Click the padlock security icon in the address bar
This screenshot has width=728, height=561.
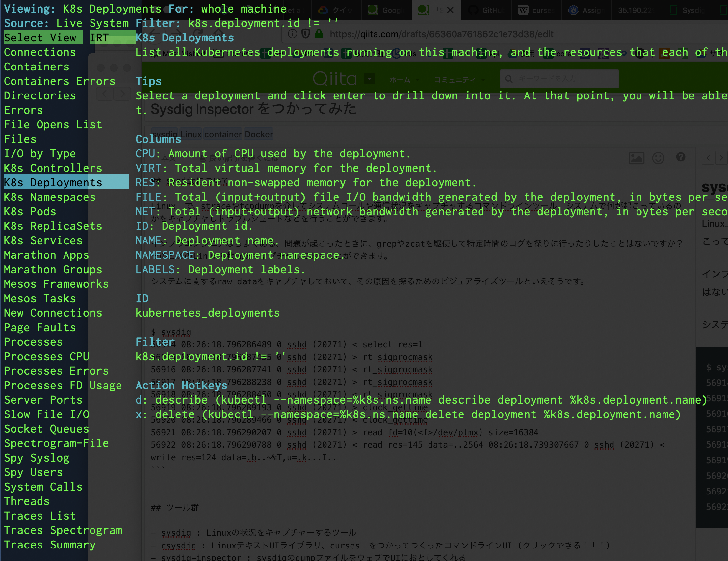319,34
